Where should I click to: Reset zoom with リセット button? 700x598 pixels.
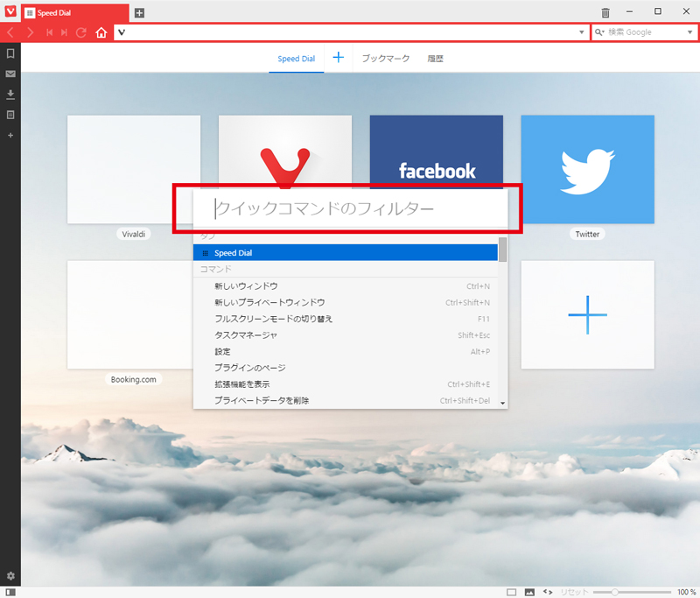pos(574,592)
